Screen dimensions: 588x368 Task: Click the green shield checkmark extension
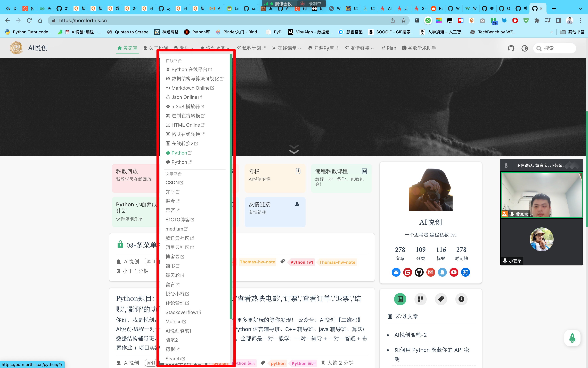526,20
